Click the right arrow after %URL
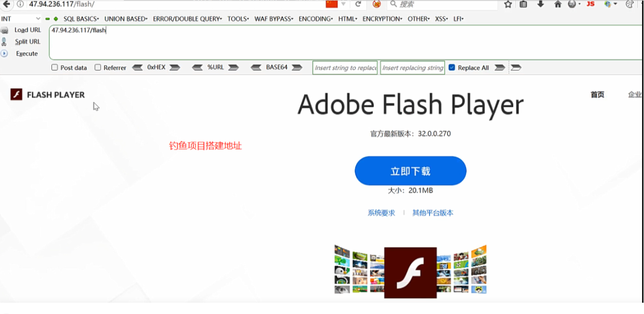The image size is (644, 314). click(x=234, y=68)
